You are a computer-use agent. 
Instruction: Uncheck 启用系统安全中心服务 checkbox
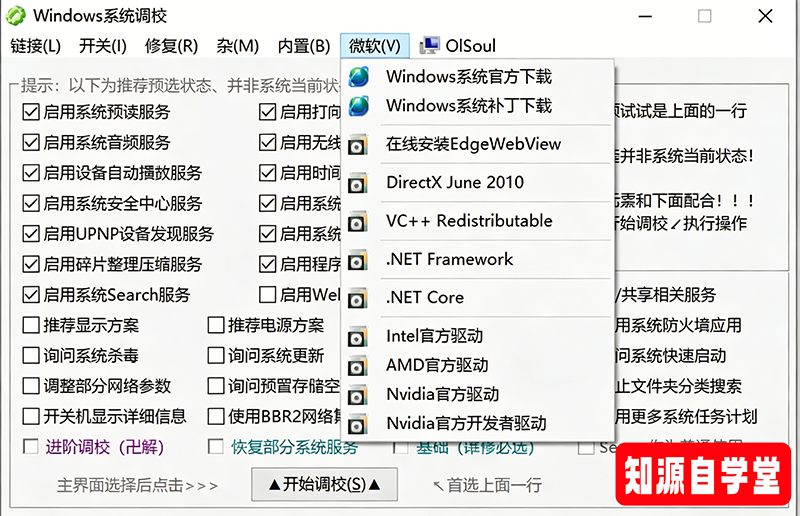(31, 204)
